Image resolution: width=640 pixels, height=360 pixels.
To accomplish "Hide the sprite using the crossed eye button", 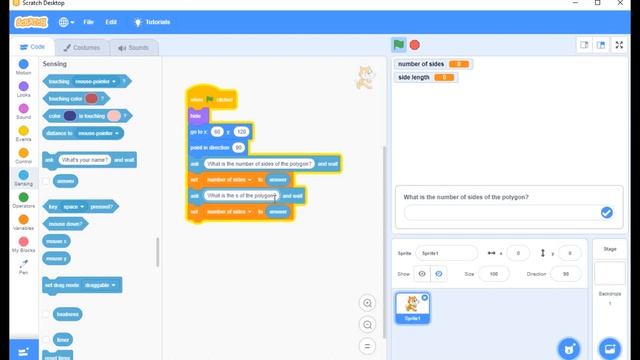I will [439, 274].
